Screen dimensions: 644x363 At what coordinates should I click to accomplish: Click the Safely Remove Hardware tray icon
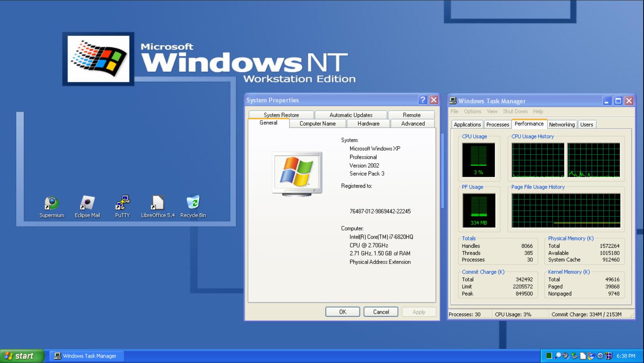[x=574, y=355]
